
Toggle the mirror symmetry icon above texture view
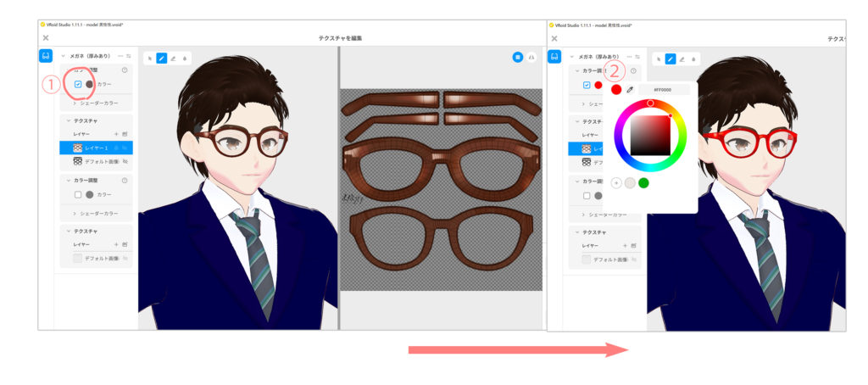(531, 57)
